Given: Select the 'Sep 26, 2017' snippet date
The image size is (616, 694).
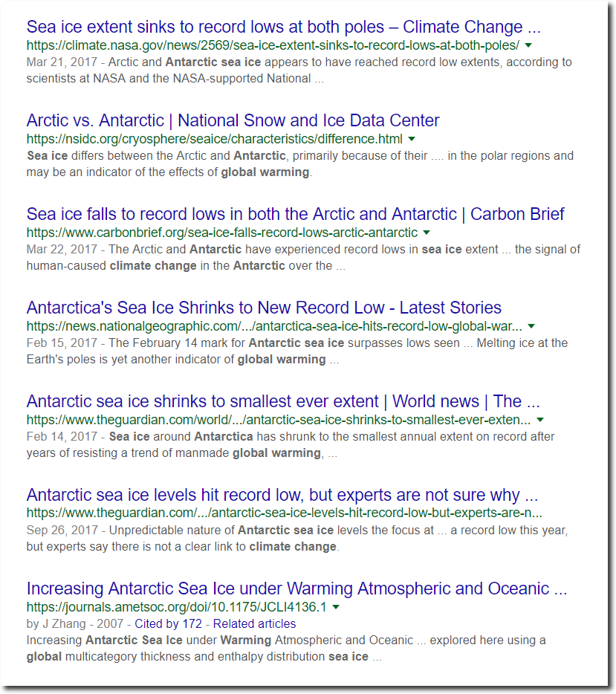Looking at the screenshot, I should pyautogui.click(x=62, y=531).
